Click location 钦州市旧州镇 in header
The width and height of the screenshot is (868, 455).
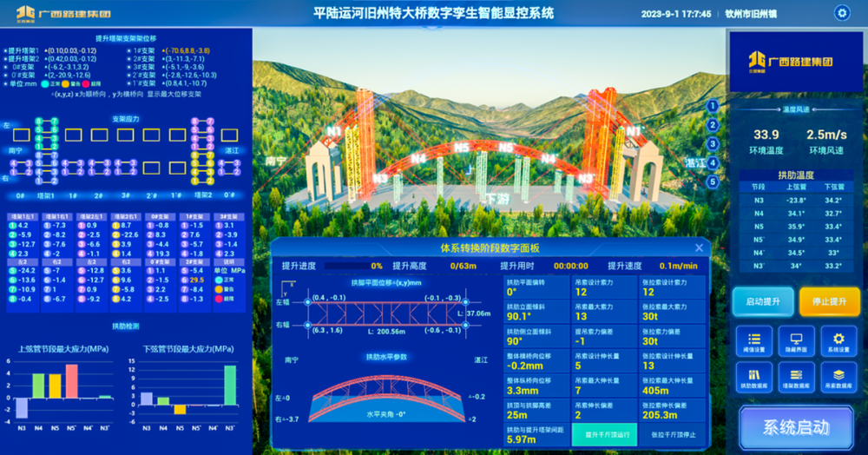(751, 14)
